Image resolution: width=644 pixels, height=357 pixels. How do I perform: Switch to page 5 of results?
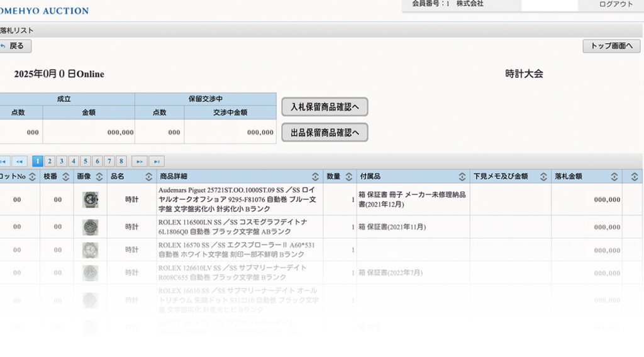(x=86, y=161)
